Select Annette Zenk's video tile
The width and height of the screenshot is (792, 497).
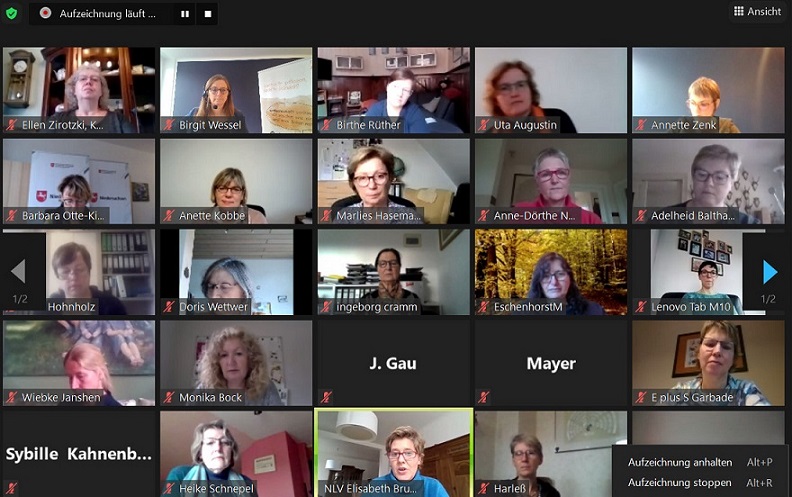point(708,90)
